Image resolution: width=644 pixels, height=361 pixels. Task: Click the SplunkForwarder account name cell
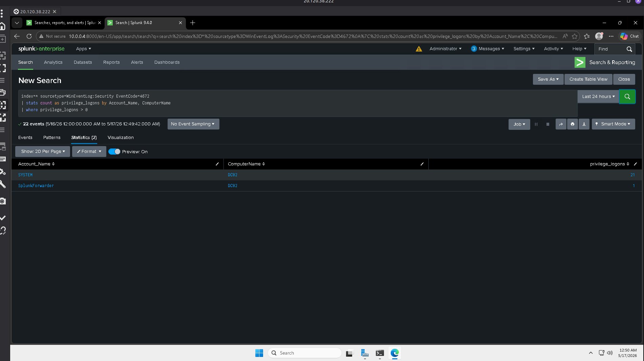tap(36, 186)
